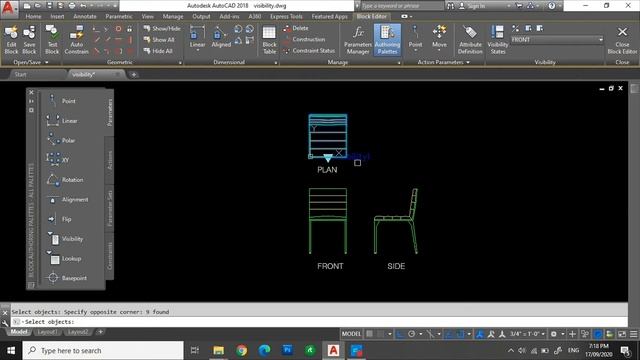Toggle Construction geometry
The width and height of the screenshot is (640, 360).
click(x=304, y=40)
